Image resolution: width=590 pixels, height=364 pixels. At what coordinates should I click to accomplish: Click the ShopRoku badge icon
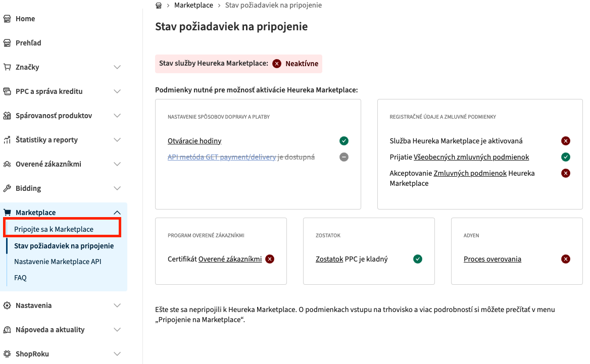click(7, 354)
